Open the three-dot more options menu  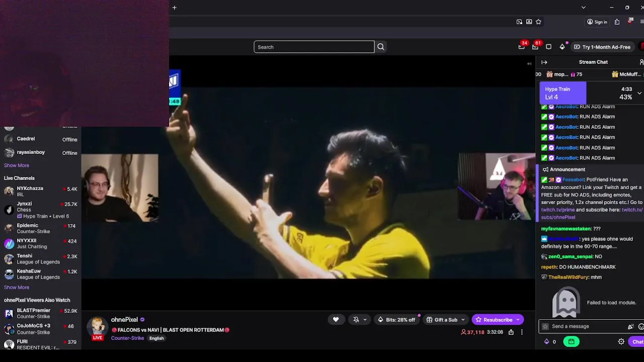522,332
